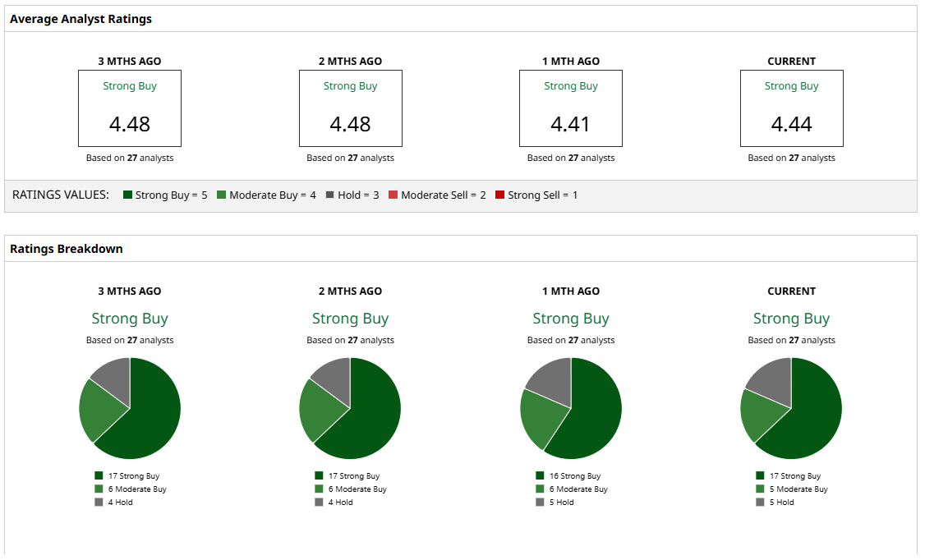Click the Hold = 3 legend swatch
The image size is (925, 560).
[329, 195]
